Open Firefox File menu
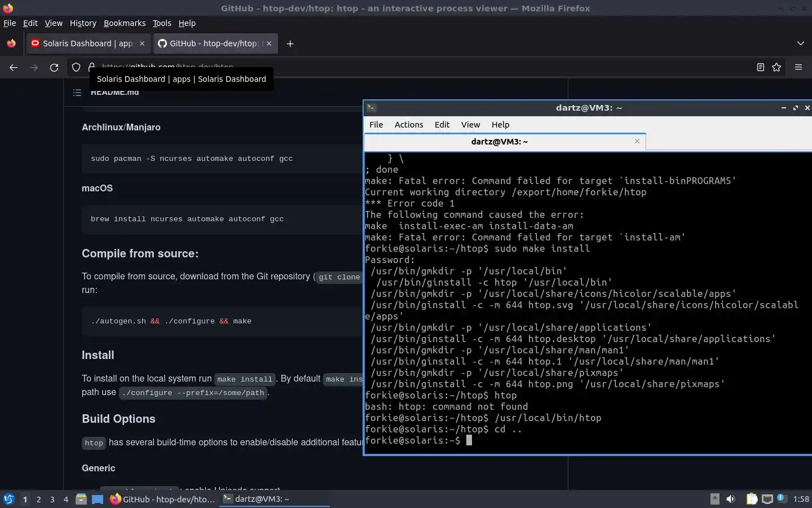 click(10, 23)
